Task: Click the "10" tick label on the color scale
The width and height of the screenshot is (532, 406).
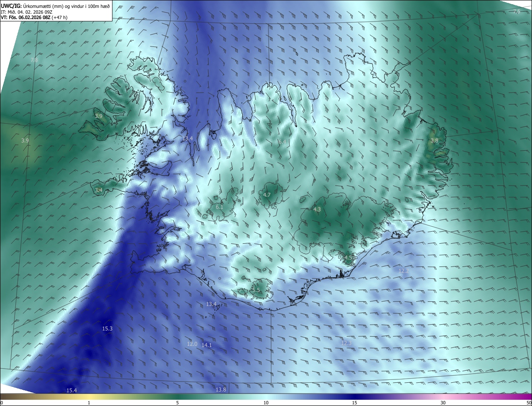Action: (x=266, y=403)
